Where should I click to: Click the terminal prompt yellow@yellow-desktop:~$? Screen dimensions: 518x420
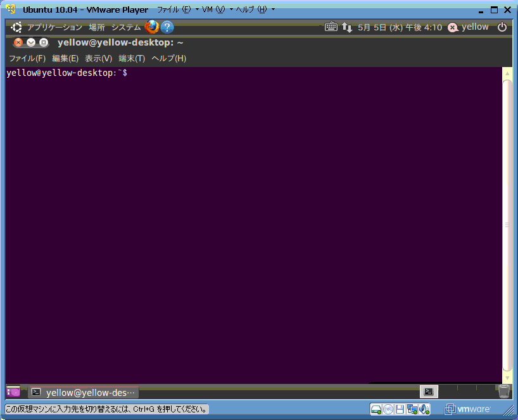point(66,73)
